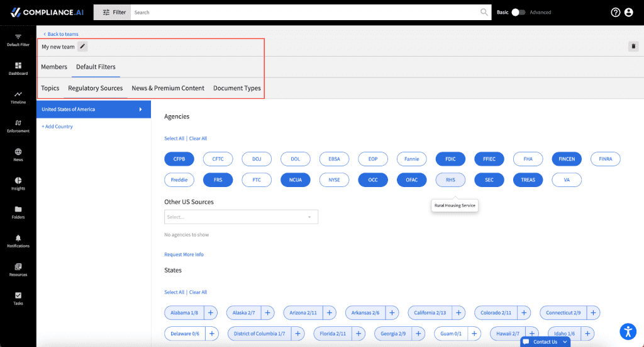The image size is (644, 347).
Task: Open the accessibility widget icon
Action: click(x=628, y=331)
